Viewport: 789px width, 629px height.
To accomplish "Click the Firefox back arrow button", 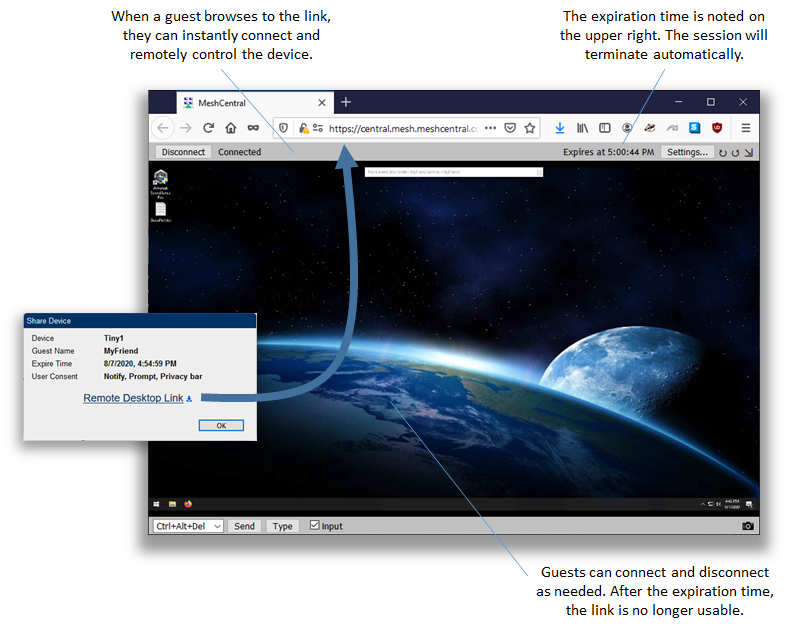I will pyautogui.click(x=163, y=128).
